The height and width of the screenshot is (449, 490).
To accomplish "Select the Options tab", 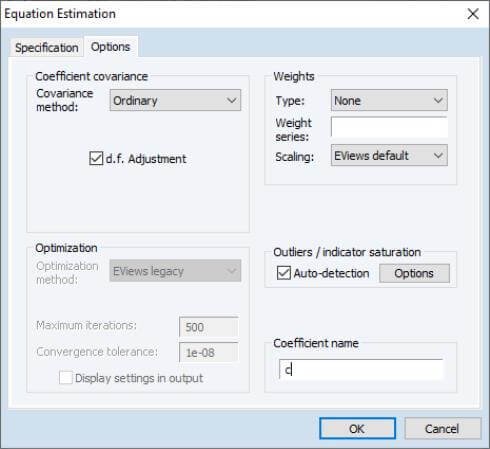I will click(x=110, y=47).
